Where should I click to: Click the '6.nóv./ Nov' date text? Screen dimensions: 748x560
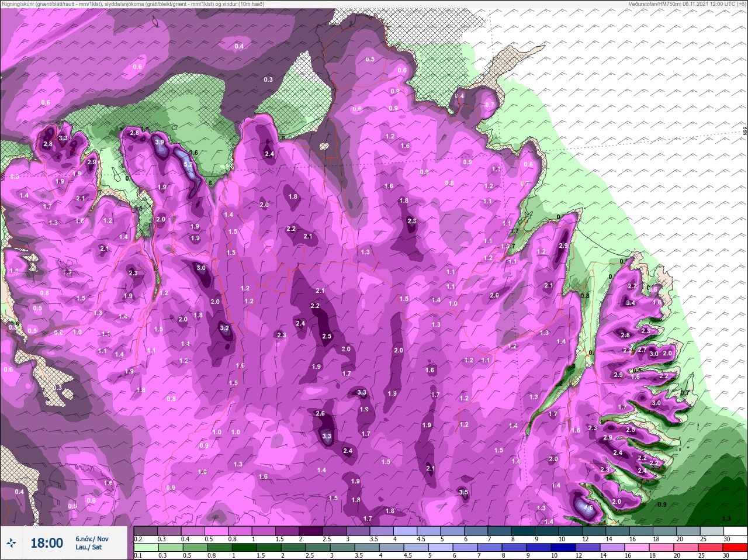[92, 538]
